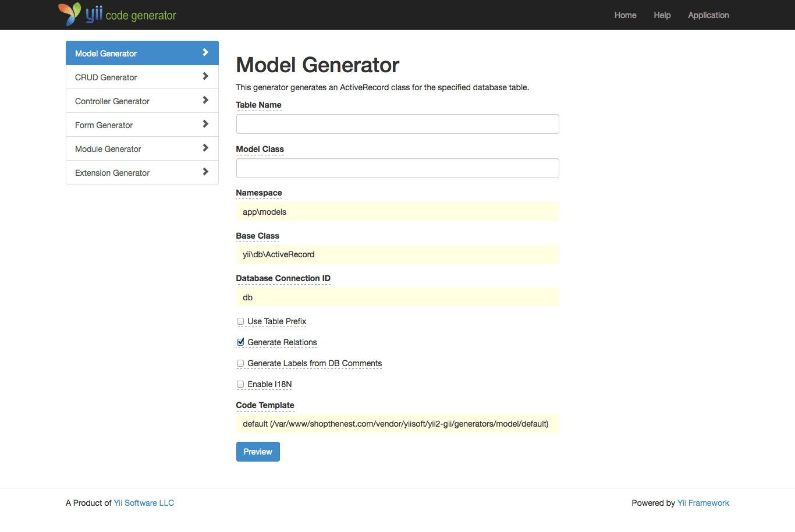Image resolution: width=795 pixels, height=532 pixels.
Task: Go to the Application menu item
Action: tap(708, 15)
